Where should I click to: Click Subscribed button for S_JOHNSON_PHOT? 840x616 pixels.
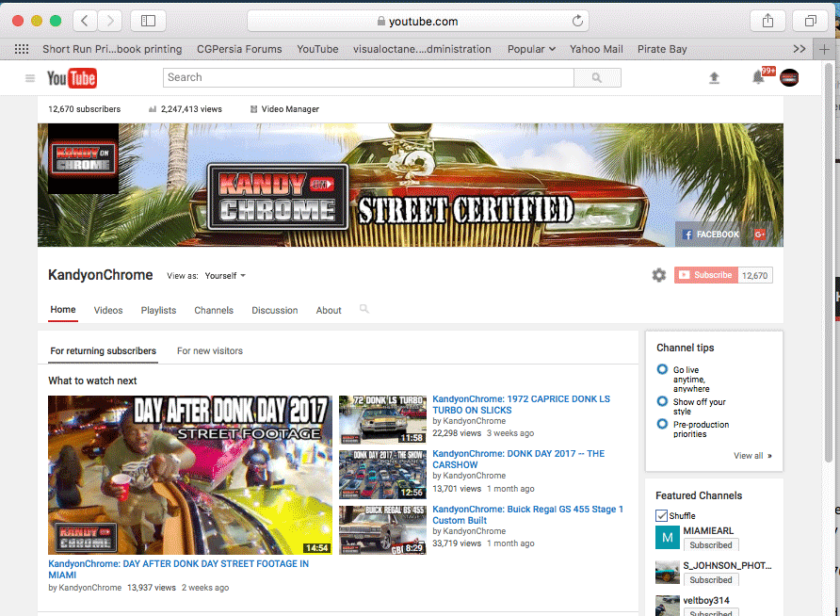click(x=711, y=579)
